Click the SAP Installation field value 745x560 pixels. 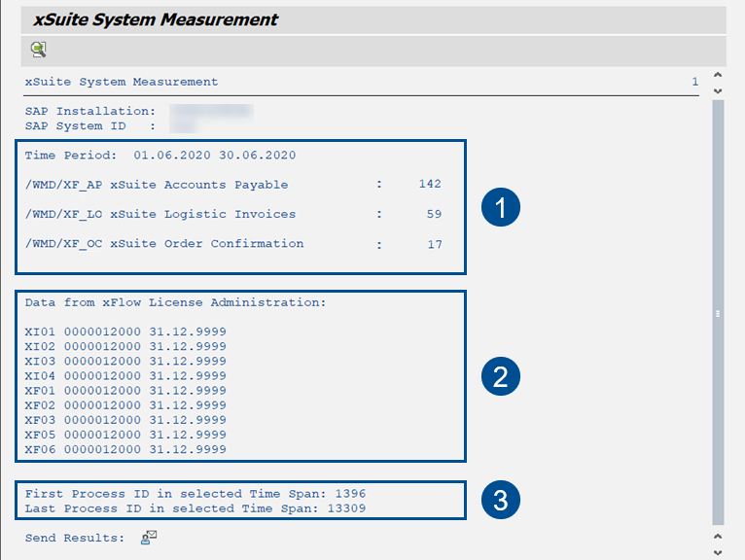point(211,112)
